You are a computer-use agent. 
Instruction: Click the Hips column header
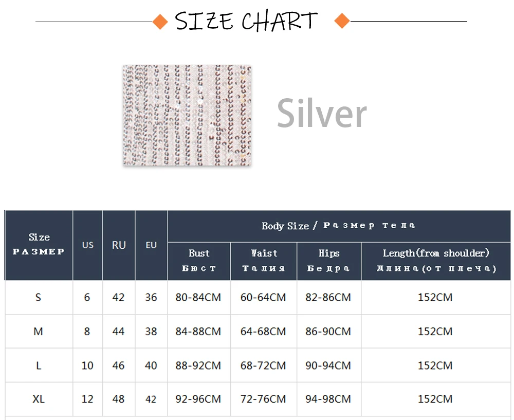tap(329, 261)
